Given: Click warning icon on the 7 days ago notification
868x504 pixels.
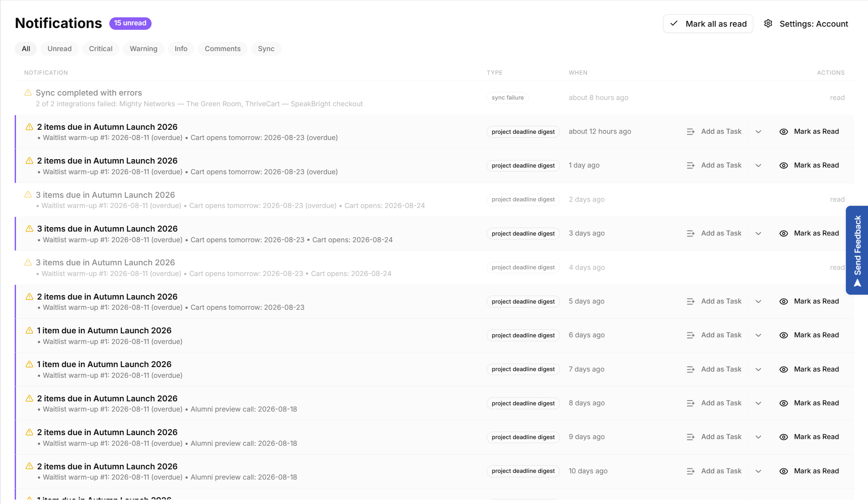Looking at the screenshot, I should pyautogui.click(x=29, y=364).
